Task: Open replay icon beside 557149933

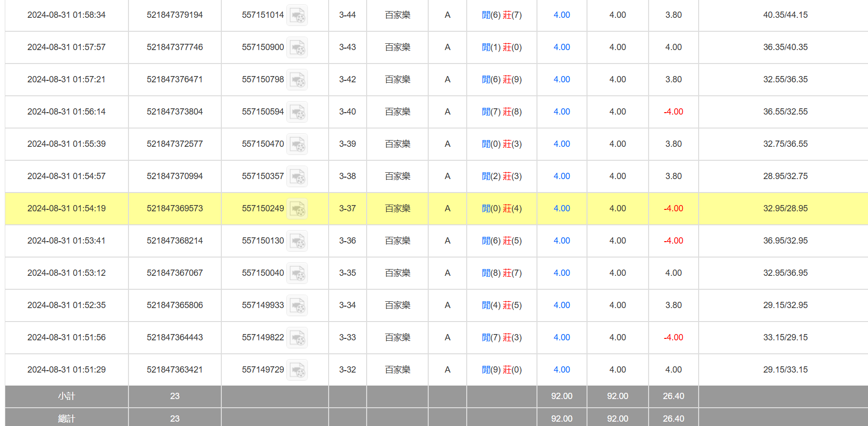Action: click(x=297, y=306)
